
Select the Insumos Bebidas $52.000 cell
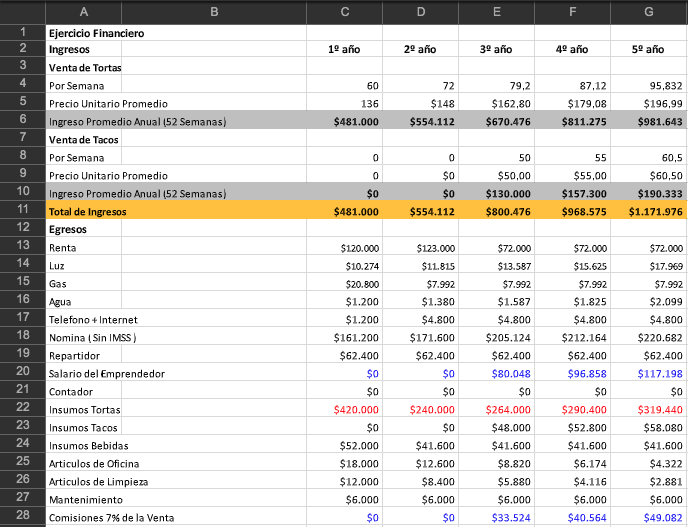[344, 445]
